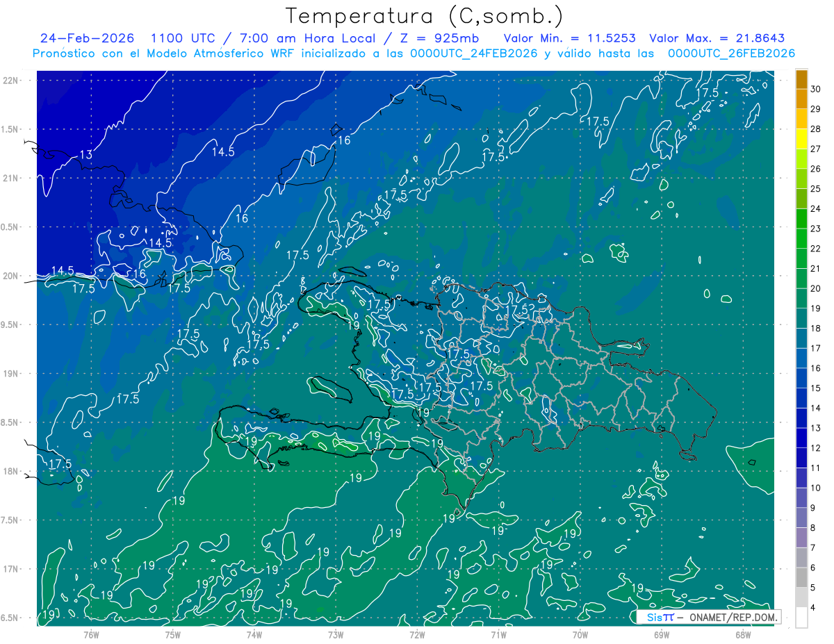The image size is (834, 644).
Task: Click the date text "24-Feb-2026"
Action: coord(88,38)
